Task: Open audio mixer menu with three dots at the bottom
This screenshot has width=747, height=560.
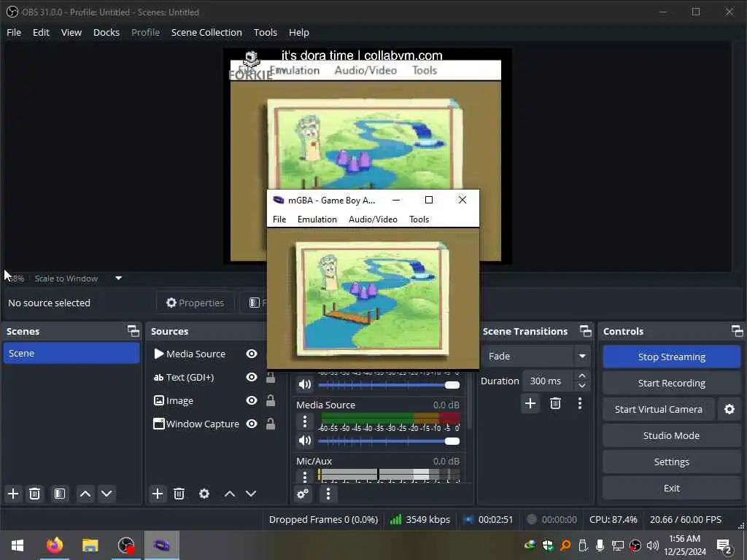Action: click(328, 494)
